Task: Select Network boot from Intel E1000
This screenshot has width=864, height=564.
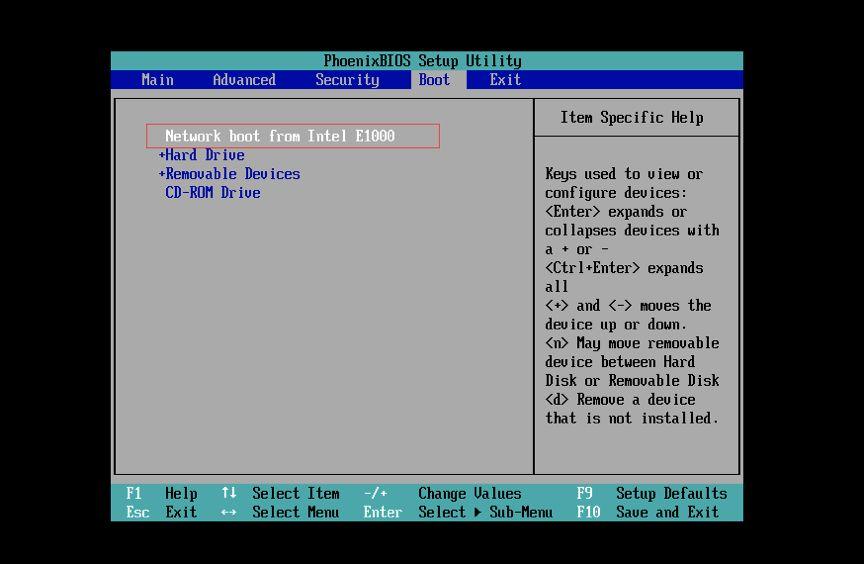Action: point(280,136)
